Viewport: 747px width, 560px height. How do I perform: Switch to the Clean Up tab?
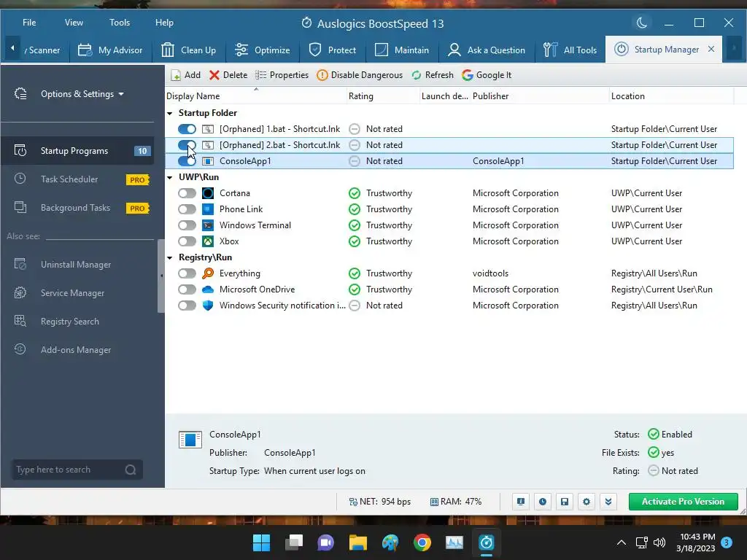[189, 50]
